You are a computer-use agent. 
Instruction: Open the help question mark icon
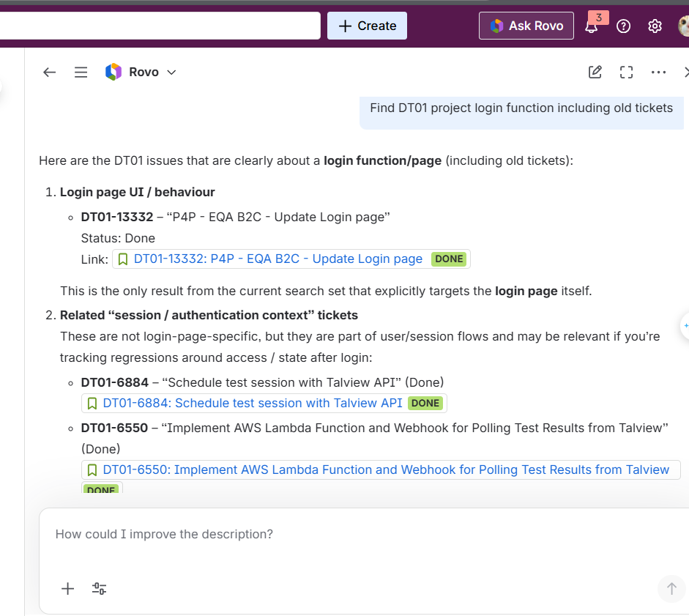click(x=623, y=26)
